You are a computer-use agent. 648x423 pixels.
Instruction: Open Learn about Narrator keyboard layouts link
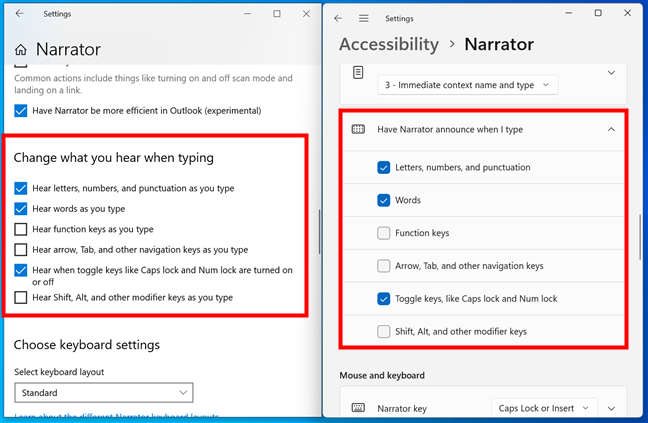(116, 415)
